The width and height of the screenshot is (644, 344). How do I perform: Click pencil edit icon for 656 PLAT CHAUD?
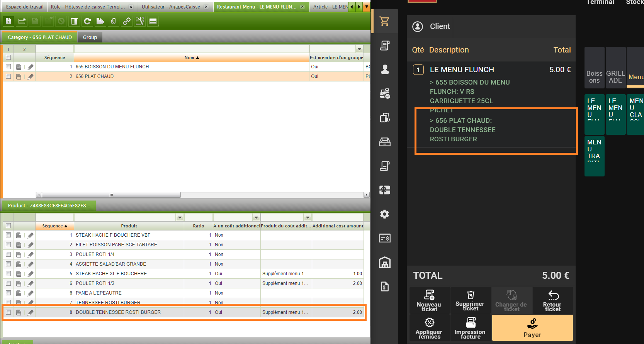pyautogui.click(x=31, y=76)
